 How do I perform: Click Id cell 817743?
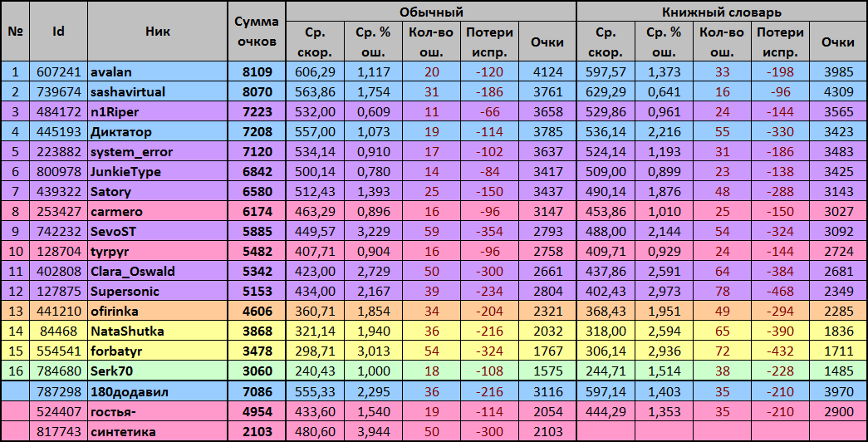(59, 432)
